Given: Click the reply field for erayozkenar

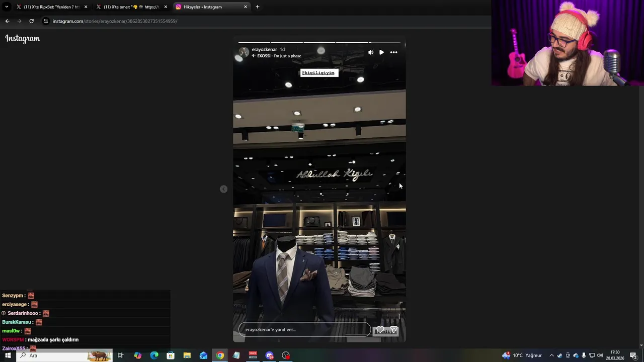Looking at the screenshot, I should click(x=304, y=330).
